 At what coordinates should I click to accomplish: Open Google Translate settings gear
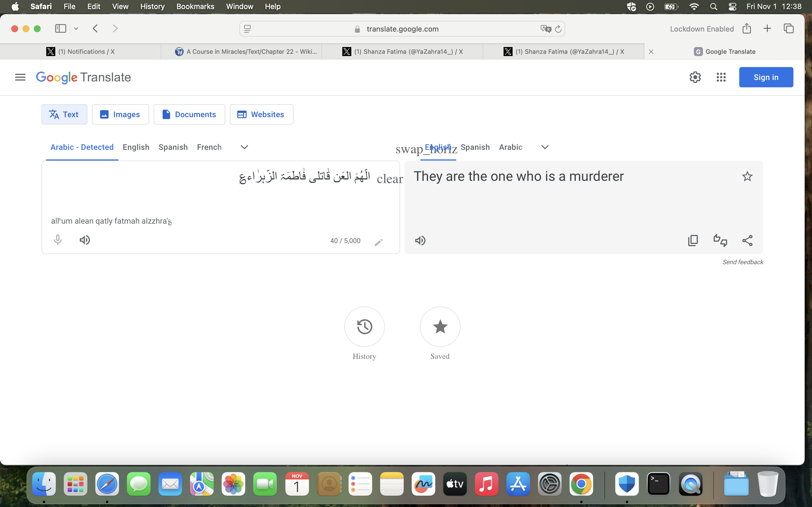click(695, 77)
